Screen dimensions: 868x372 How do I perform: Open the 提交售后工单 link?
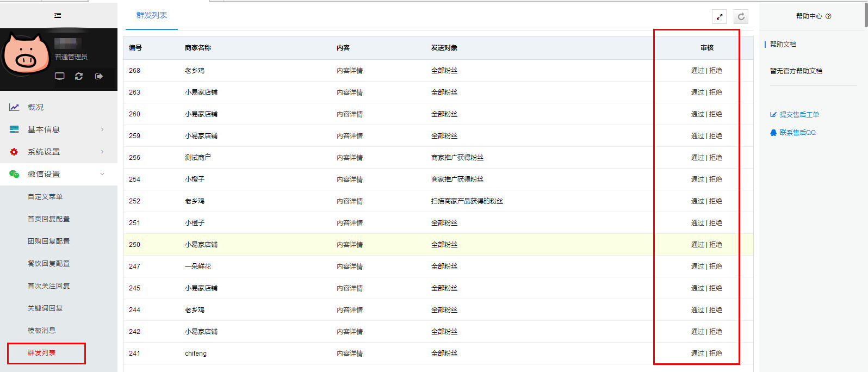799,115
